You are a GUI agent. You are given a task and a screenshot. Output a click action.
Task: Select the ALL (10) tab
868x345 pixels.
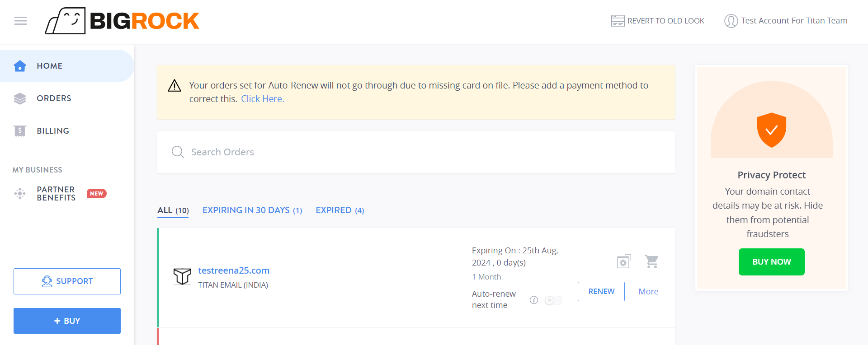[x=173, y=210]
